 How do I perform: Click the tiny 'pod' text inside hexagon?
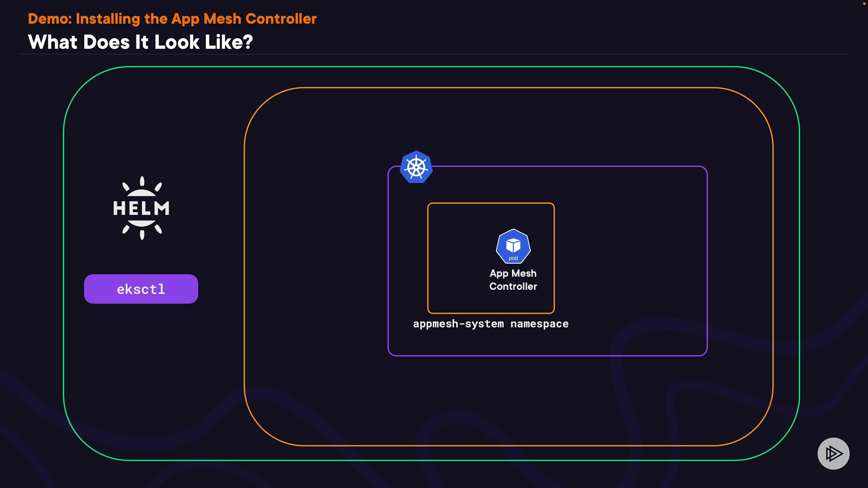(x=513, y=258)
